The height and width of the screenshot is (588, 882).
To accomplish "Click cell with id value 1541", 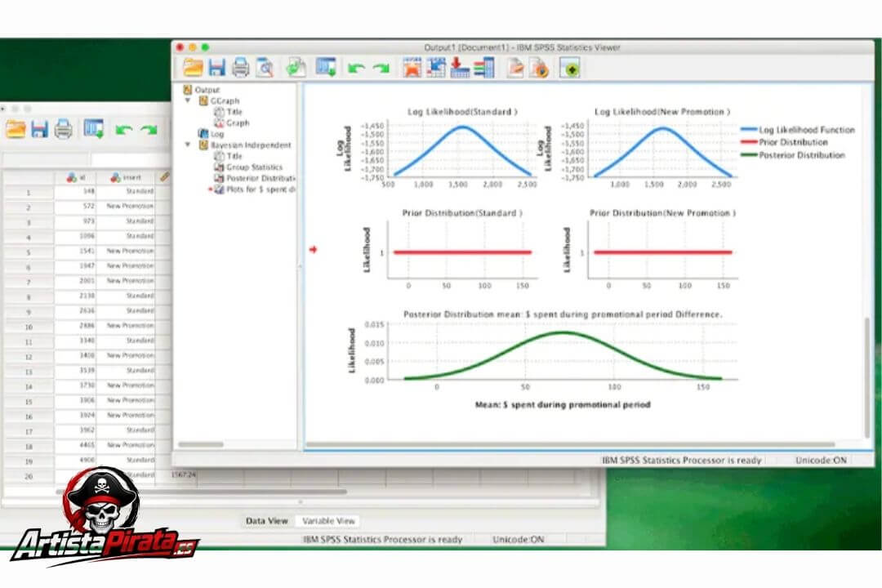I will coord(75,251).
